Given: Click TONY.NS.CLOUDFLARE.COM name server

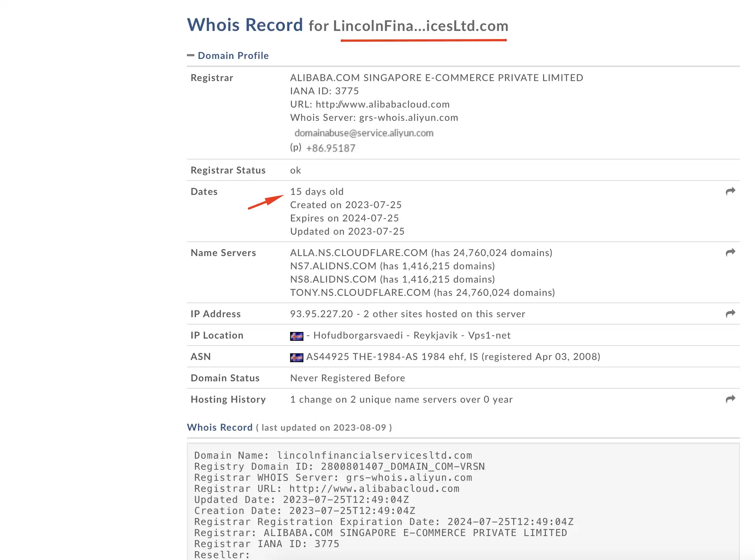Looking at the screenshot, I should pos(422,293).
